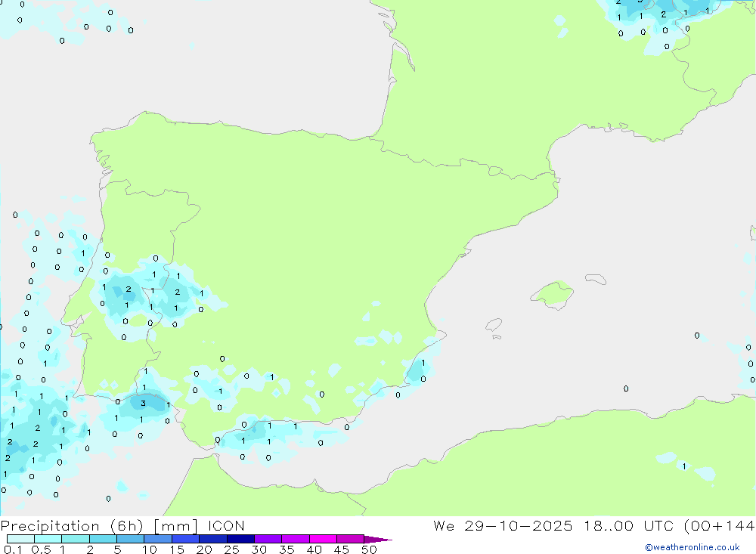Select the 2–5 mm legend color swatch
This screenshot has width=756, height=554.
103,539
